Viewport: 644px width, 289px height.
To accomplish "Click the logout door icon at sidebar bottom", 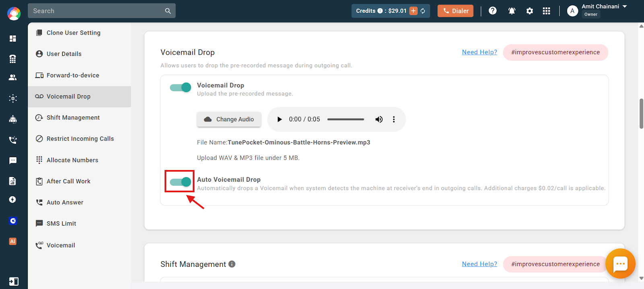I will click(x=13, y=281).
